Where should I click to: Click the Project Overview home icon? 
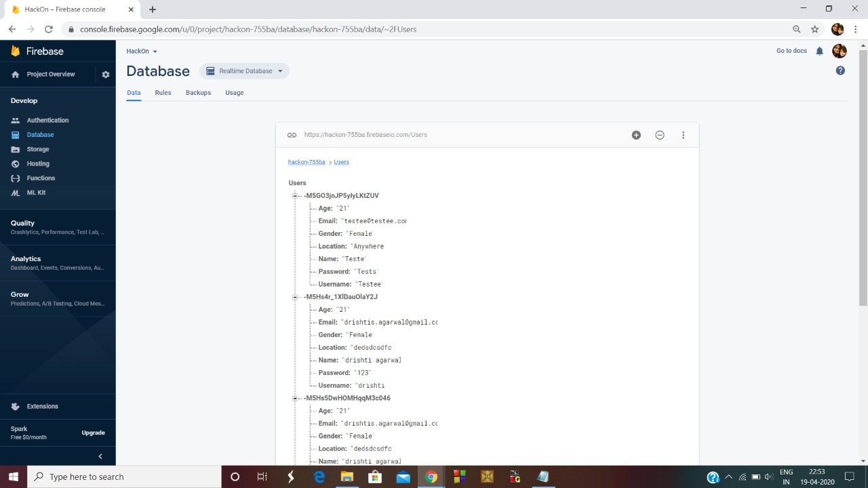pos(16,75)
